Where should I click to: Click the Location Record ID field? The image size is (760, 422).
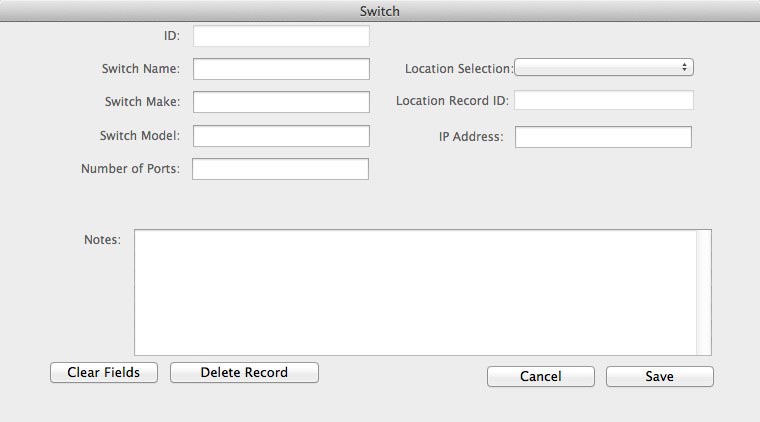603,101
